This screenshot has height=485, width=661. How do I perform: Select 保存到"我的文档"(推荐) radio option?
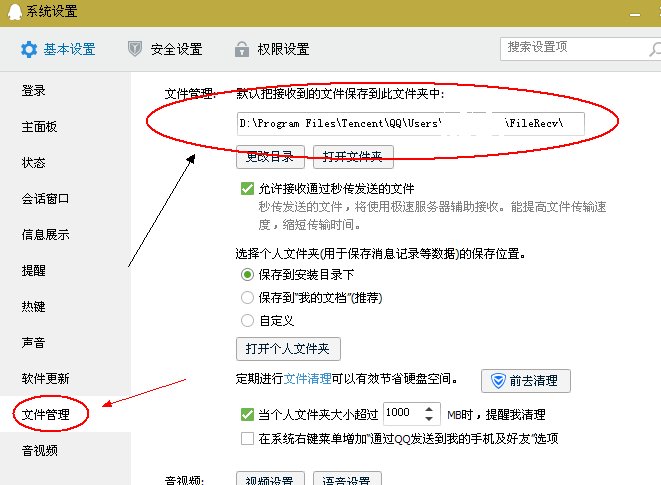(x=247, y=298)
